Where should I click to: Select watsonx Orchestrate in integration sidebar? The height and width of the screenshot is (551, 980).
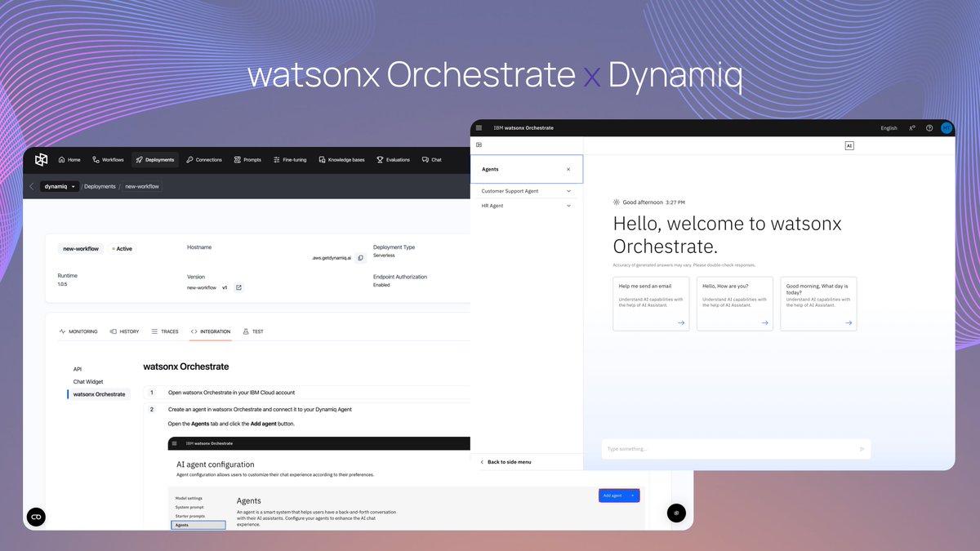coord(99,394)
